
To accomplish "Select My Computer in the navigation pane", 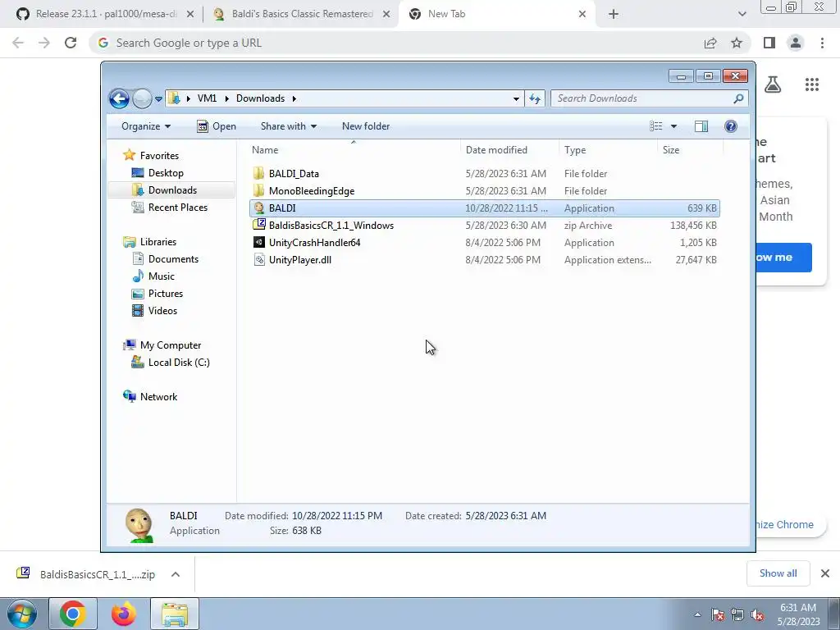I will (171, 345).
